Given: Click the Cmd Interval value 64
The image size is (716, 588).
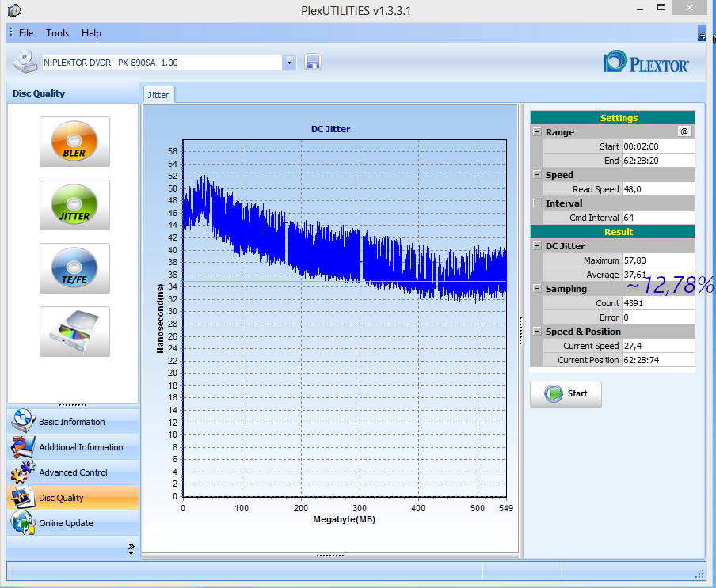Looking at the screenshot, I should (658, 218).
